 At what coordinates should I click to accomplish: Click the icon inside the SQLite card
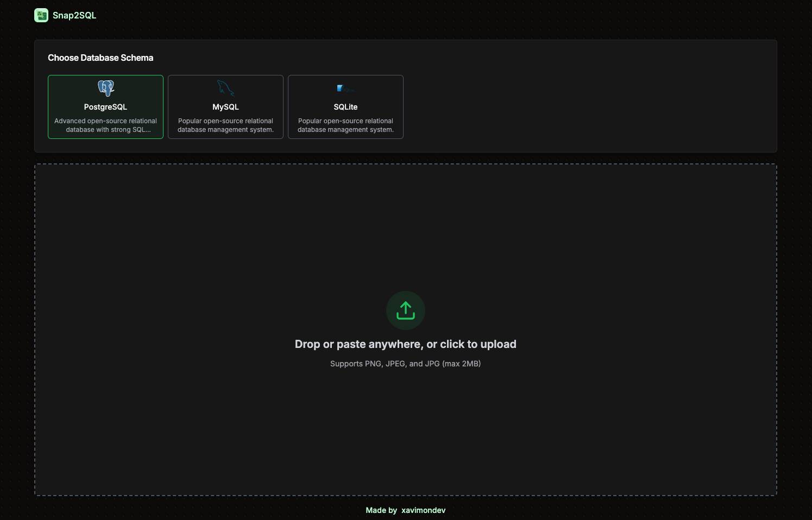point(345,87)
